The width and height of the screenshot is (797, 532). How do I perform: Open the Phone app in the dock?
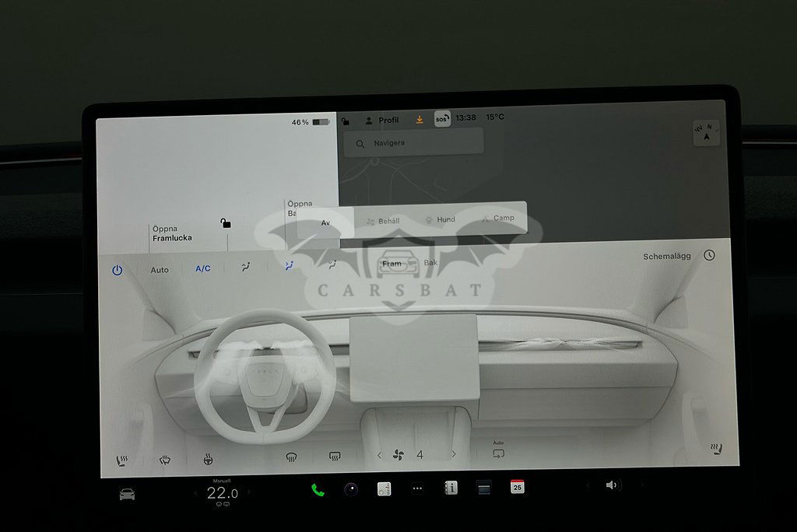click(318, 489)
